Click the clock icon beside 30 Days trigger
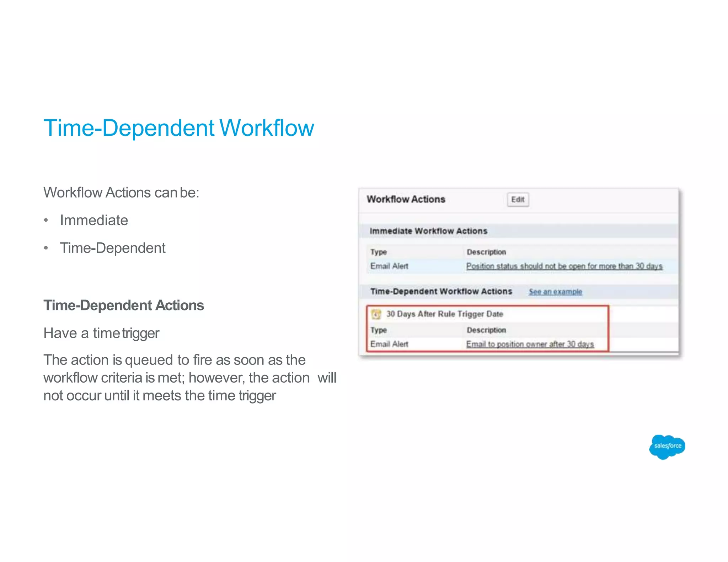Image resolution: width=728 pixels, height=562 pixels. pos(376,314)
